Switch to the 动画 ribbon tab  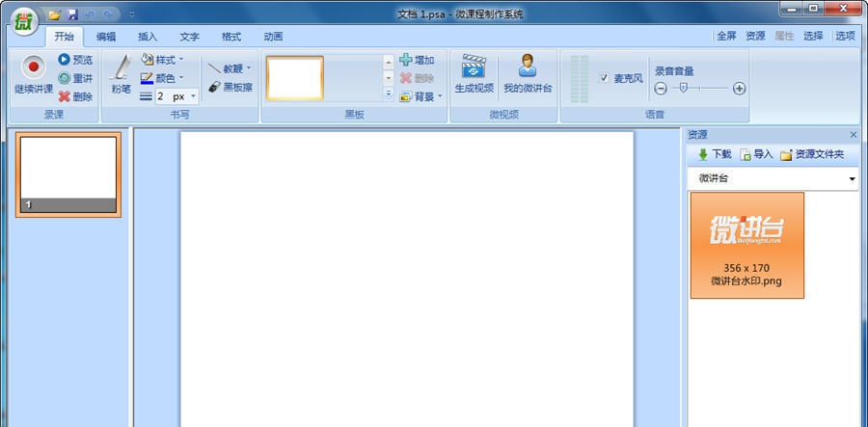pos(273,37)
